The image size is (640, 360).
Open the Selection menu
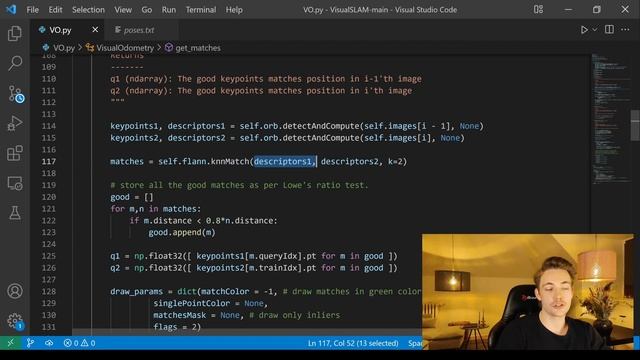tap(88, 10)
